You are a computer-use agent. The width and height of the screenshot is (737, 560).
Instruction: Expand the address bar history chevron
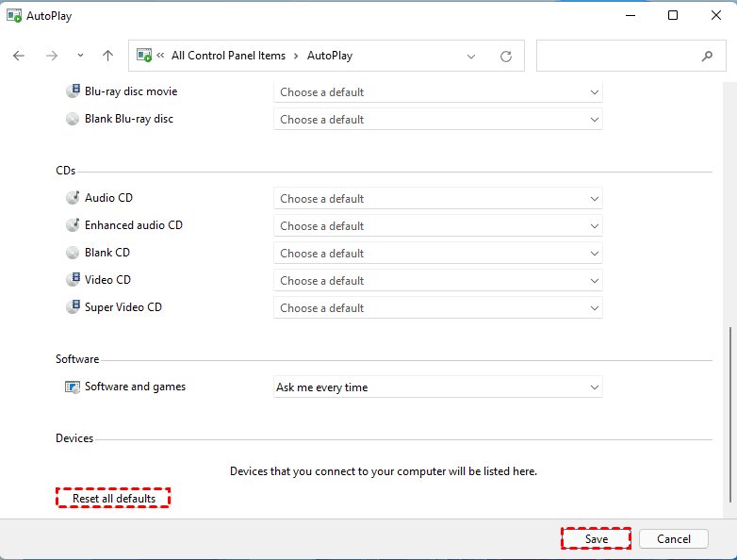[472, 56]
